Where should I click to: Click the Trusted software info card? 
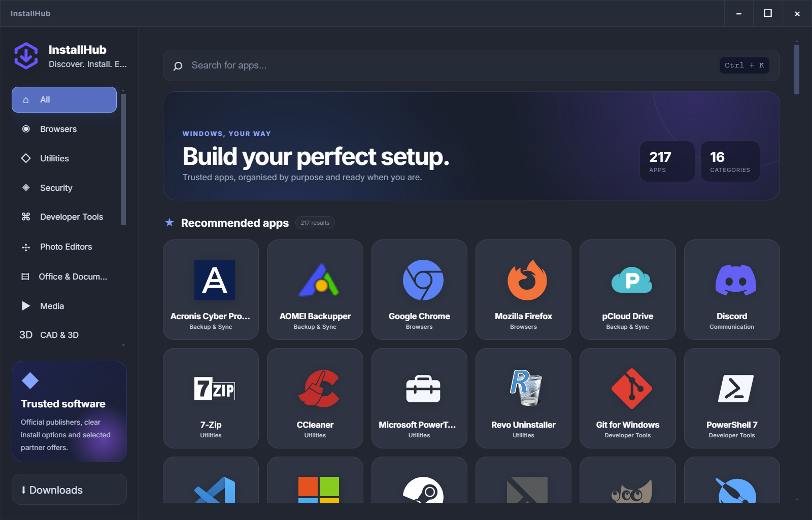[69, 411]
